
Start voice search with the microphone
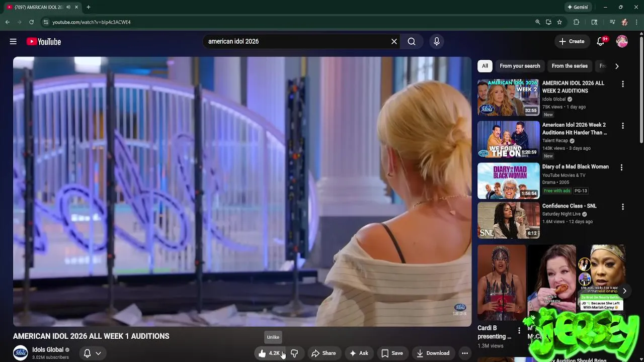[x=437, y=42]
